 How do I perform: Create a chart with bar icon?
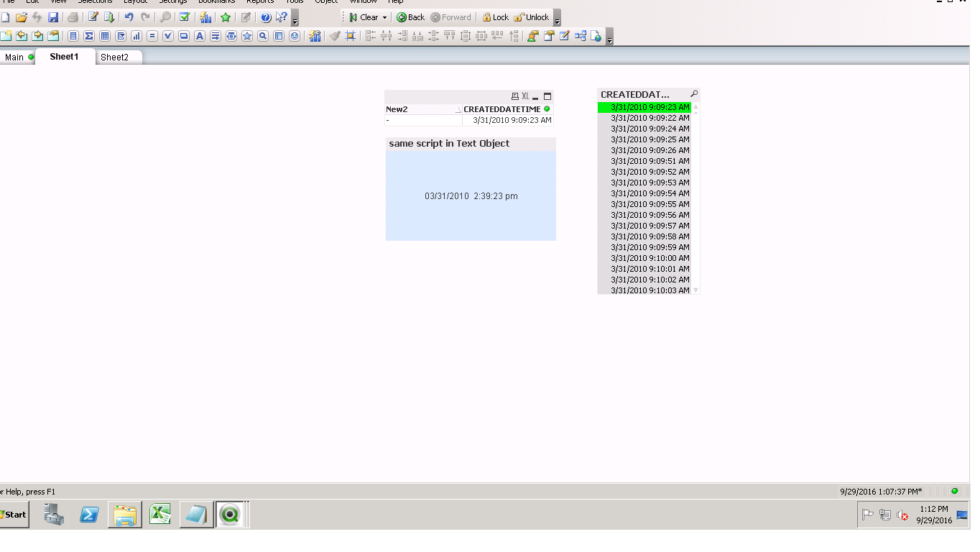click(x=137, y=36)
